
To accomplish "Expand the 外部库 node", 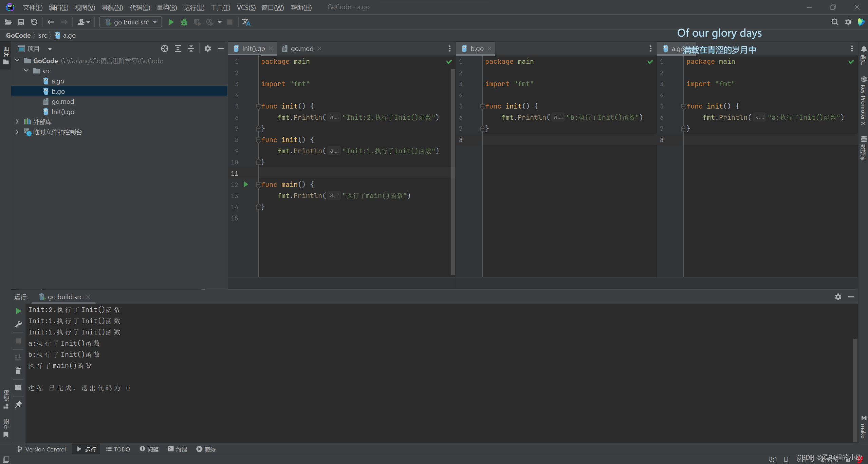I will coord(17,121).
